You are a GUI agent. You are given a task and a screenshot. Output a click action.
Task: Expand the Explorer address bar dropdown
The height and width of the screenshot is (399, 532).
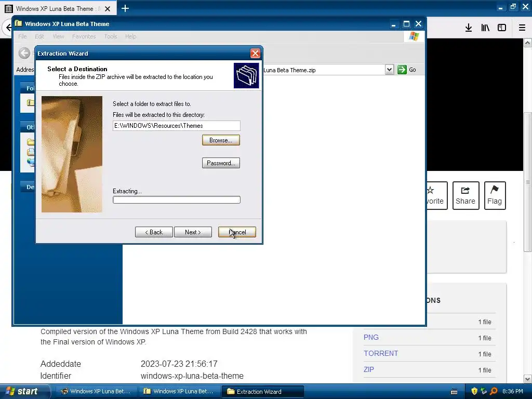(x=389, y=70)
